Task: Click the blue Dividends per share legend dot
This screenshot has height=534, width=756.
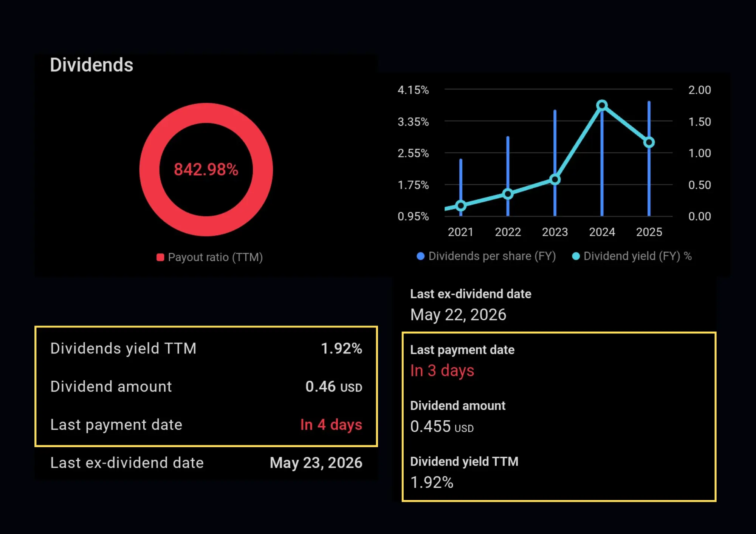Action: [x=420, y=256]
